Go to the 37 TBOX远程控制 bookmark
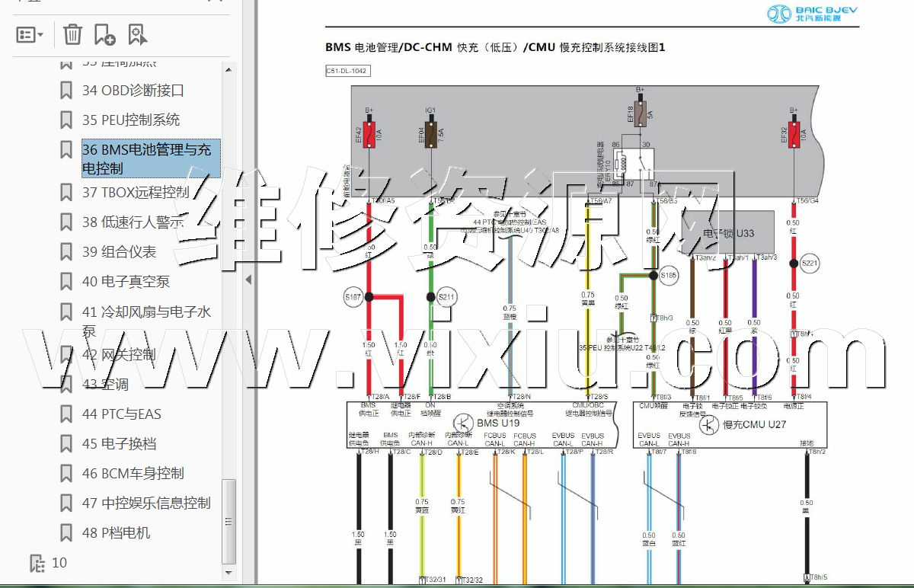This screenshot has height=588, width=914. click(136, 192)
